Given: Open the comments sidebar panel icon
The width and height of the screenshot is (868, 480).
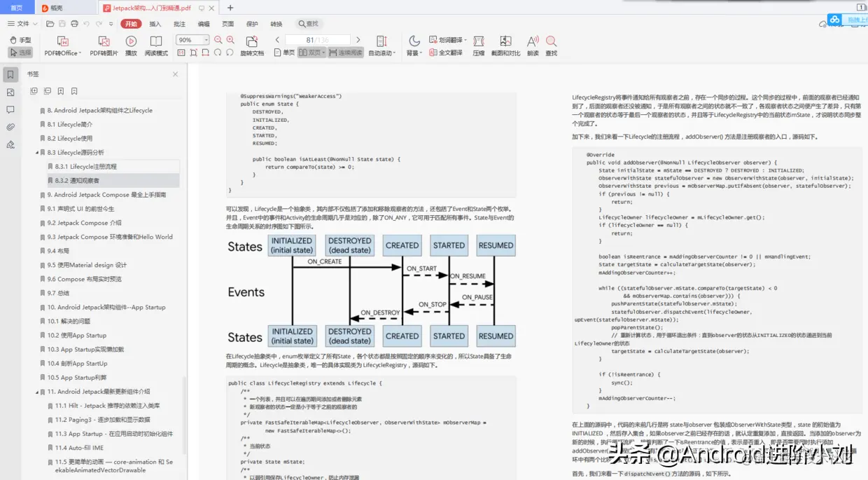Looking at the screenshot, I should [x=10, y=109].
